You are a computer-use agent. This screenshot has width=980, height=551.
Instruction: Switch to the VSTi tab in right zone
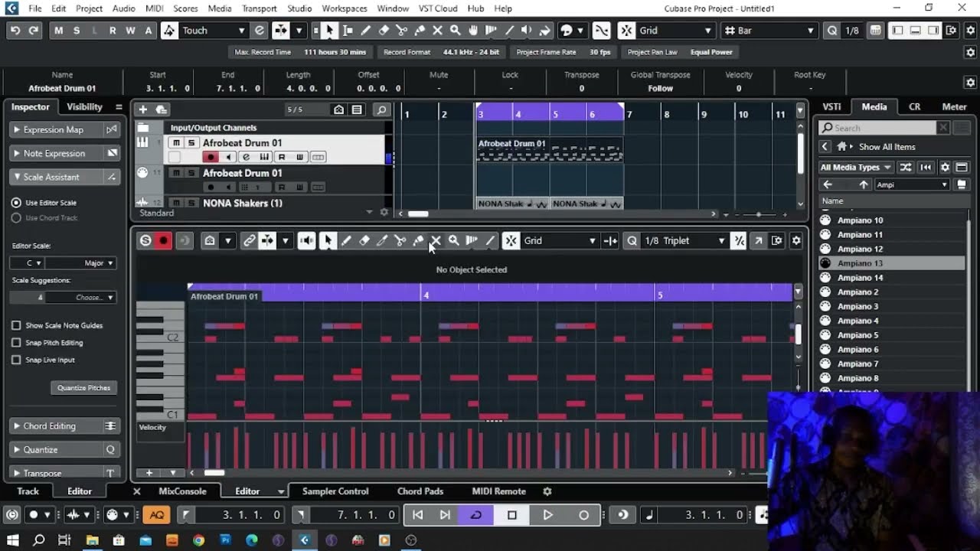coord(831,107)
